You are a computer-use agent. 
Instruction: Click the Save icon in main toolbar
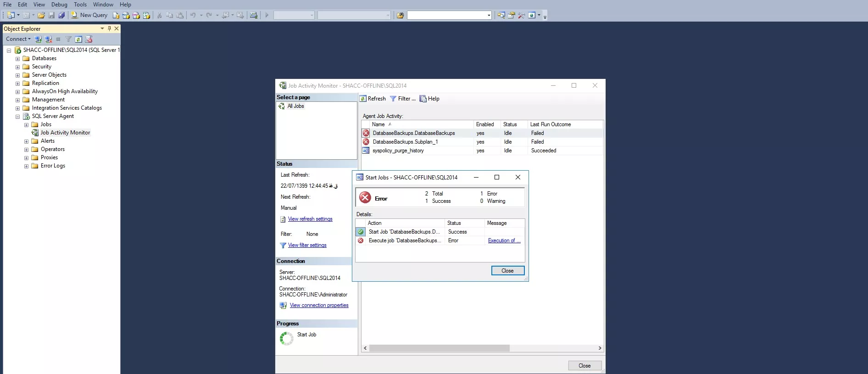51,15
